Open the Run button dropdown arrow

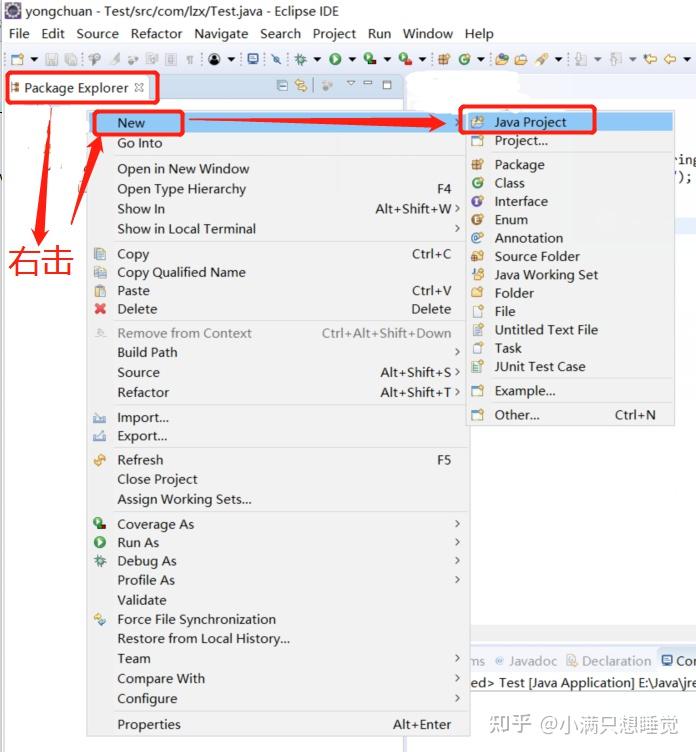(353, 59)
